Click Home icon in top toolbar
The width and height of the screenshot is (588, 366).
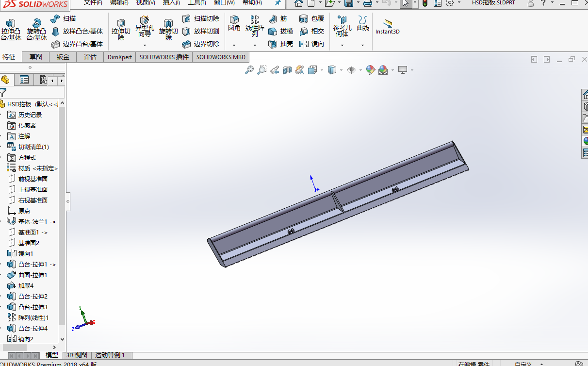(299, 3)
